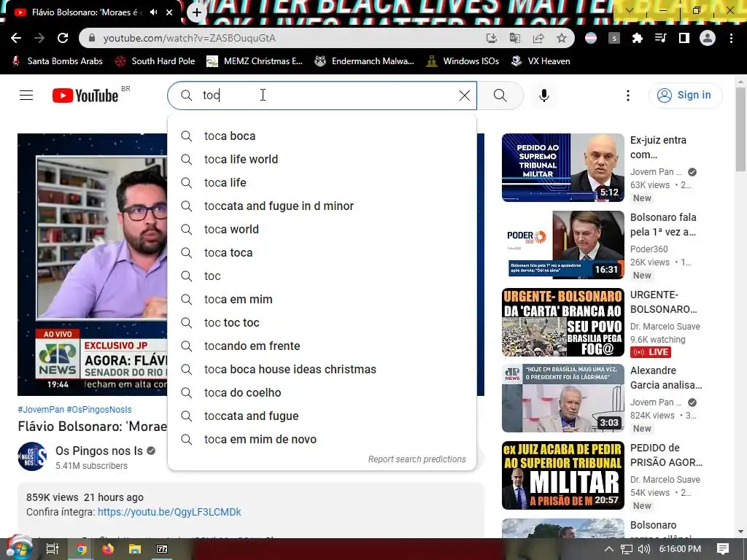Clear the search box with the X
The image size is (747, 560).
click(465, 96)
